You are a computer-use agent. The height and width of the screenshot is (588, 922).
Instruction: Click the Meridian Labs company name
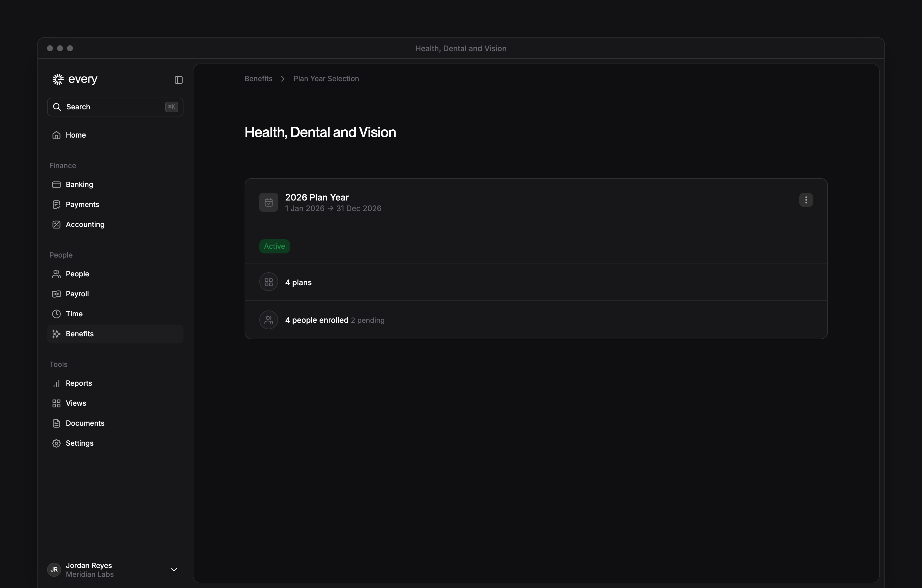point(90,574)
